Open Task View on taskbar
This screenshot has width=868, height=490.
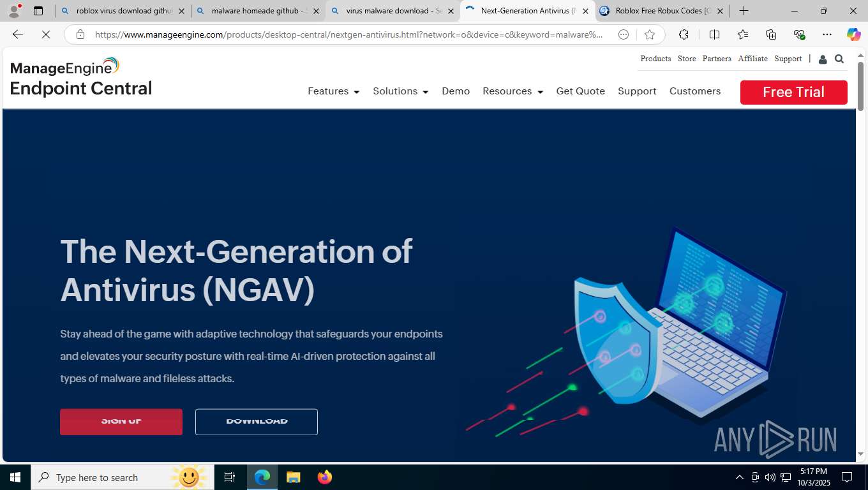pos(230,477)
